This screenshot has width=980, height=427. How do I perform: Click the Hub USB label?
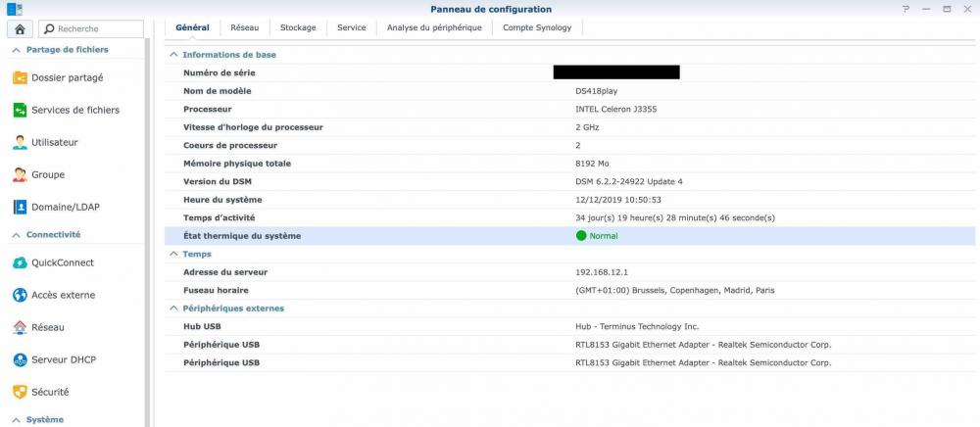pos(202,326)
